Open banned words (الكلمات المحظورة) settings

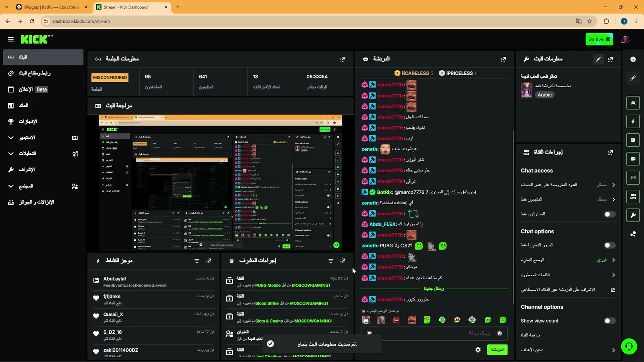point(568,275)
